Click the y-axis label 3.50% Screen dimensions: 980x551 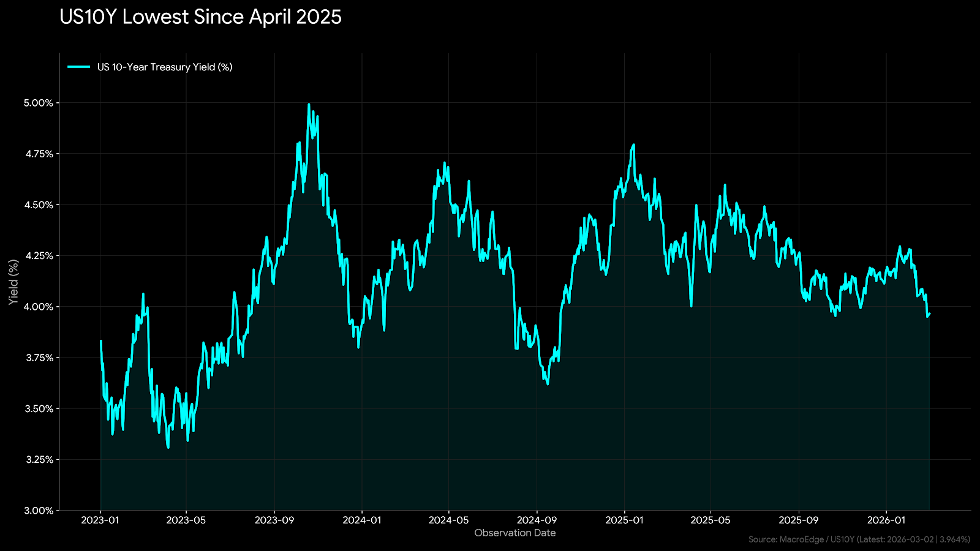[x=39, y=408]
